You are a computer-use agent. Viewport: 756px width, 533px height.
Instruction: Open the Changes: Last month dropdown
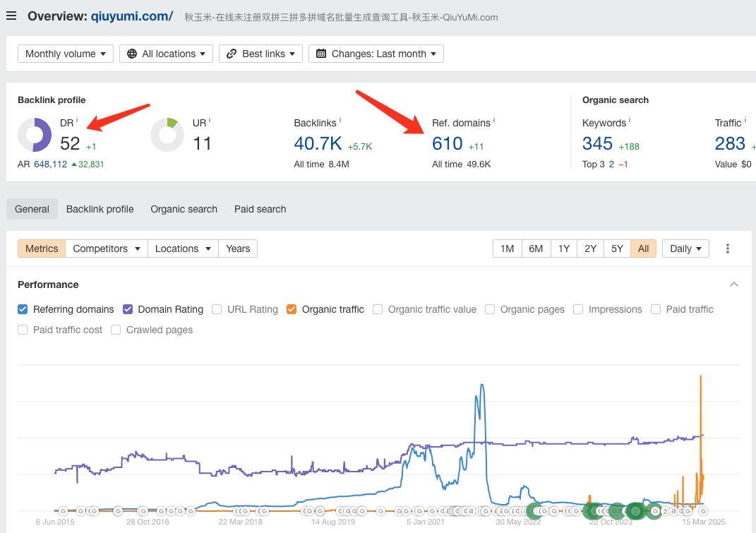(x=376, y=54)
